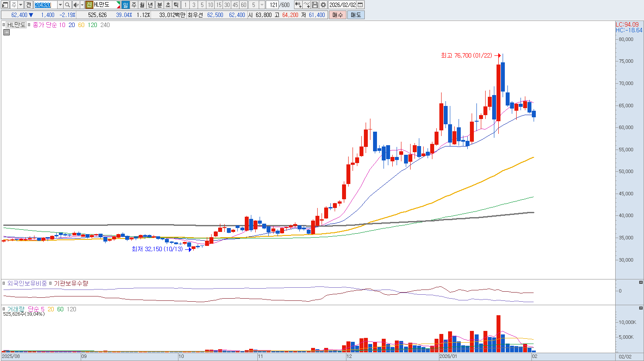Click the add line chart tool icon
The height and width of the screenshot is (361, 644).
[307, 5]
